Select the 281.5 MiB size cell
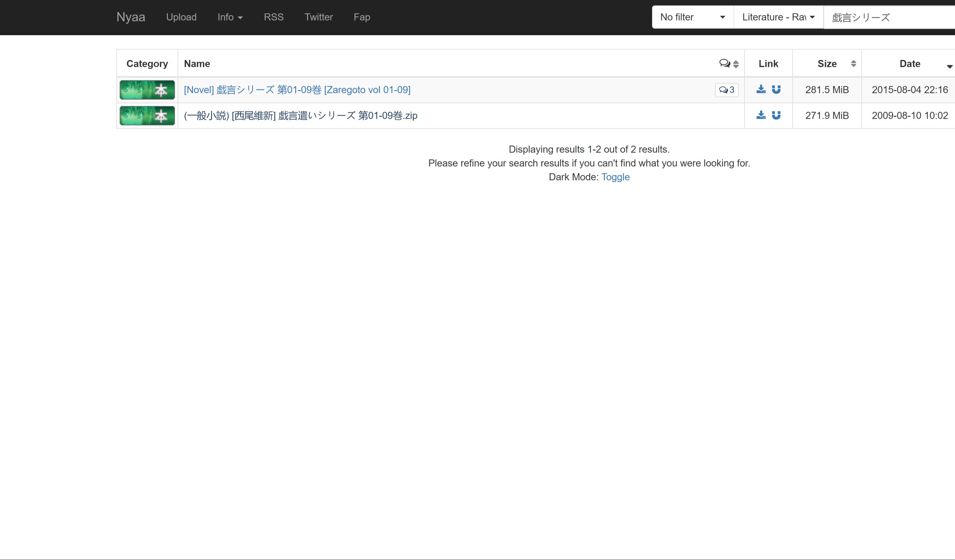This screenshot has height=560, width=955. pos(827,90)
